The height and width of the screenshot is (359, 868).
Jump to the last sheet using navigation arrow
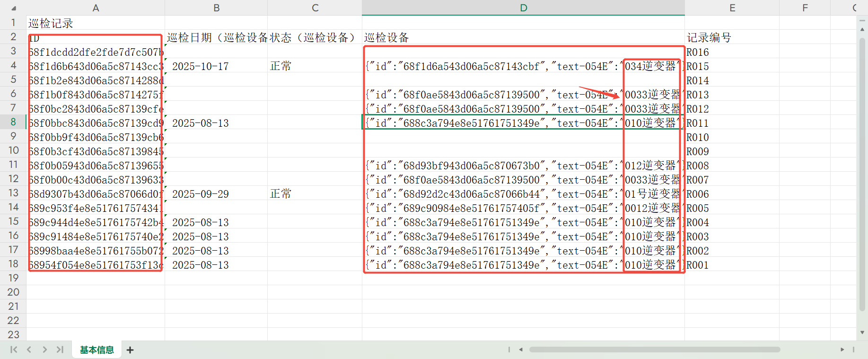[60, 350]
